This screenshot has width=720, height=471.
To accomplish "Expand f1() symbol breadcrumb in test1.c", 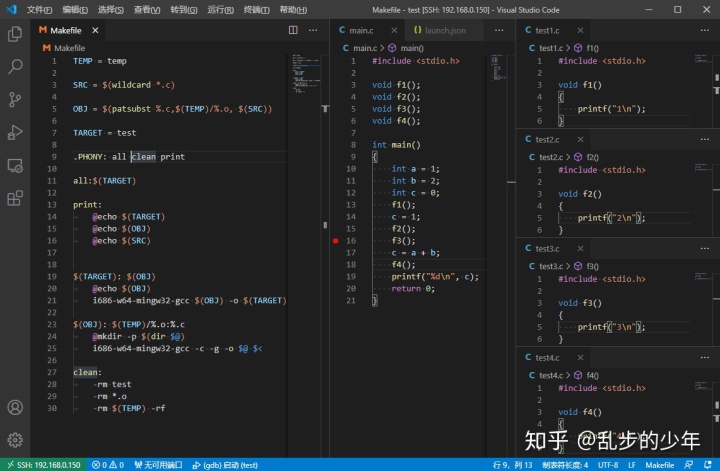I will 586,48.
